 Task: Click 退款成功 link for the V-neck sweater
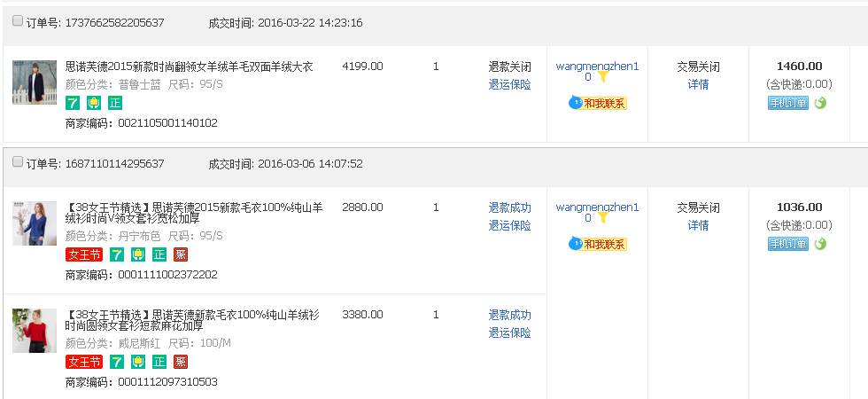pos(509,207)
